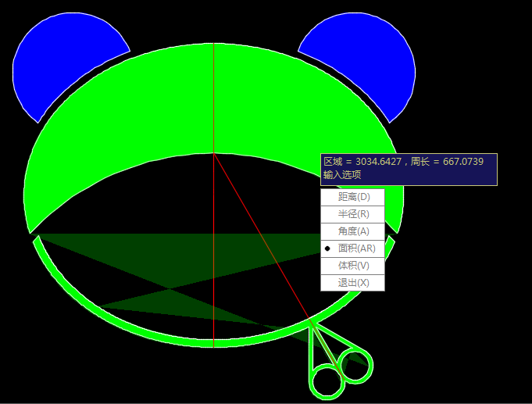Choose 半径(R) radius from the menu

[x=353, y=214]
